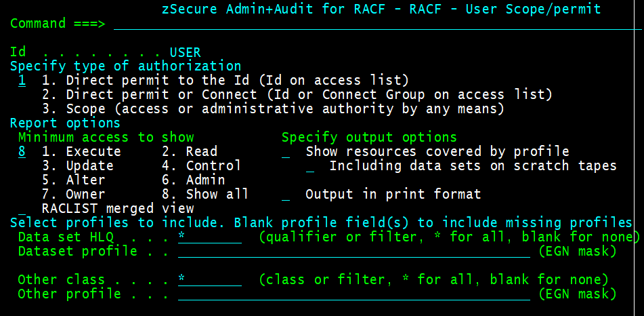Click the Minimum access to show field
Viewport: 644px width, 316px height.
[x=22, y=151]
